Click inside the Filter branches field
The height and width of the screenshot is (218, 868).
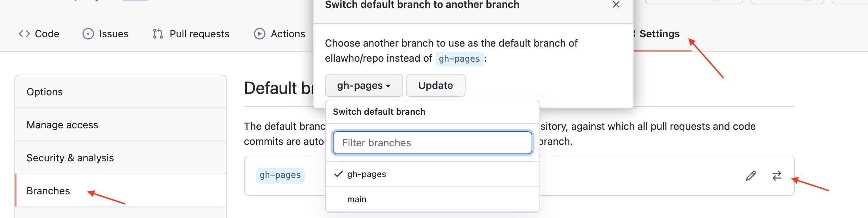432,142
